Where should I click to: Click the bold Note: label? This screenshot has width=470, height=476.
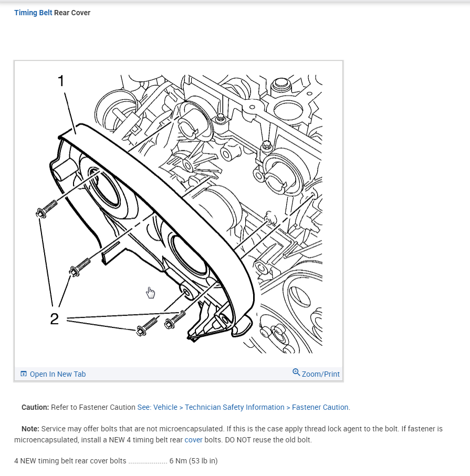coord(30,429)
